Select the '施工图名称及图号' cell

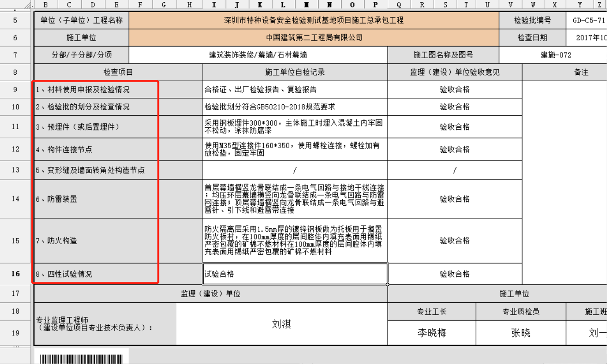[x=443, y=55]
